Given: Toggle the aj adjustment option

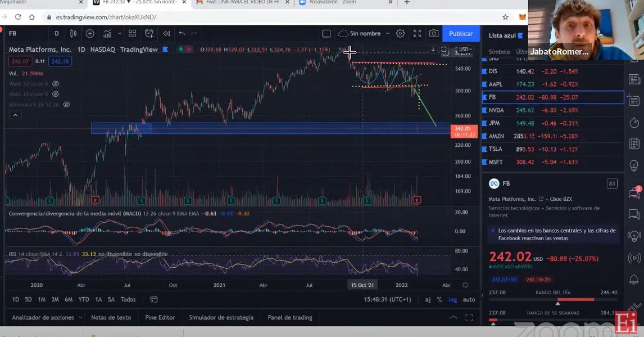Looking at the screenshot, I should coord(428,300).
